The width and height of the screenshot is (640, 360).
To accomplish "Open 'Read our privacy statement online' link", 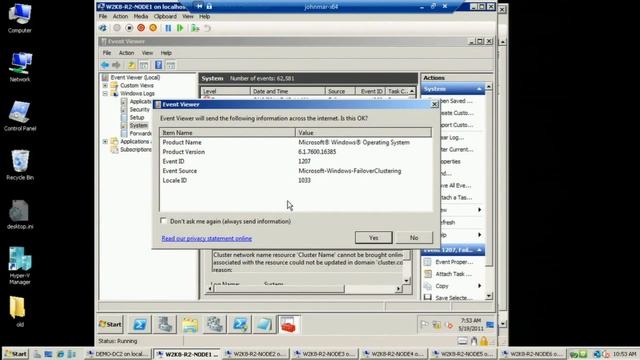I will [207, 238].
